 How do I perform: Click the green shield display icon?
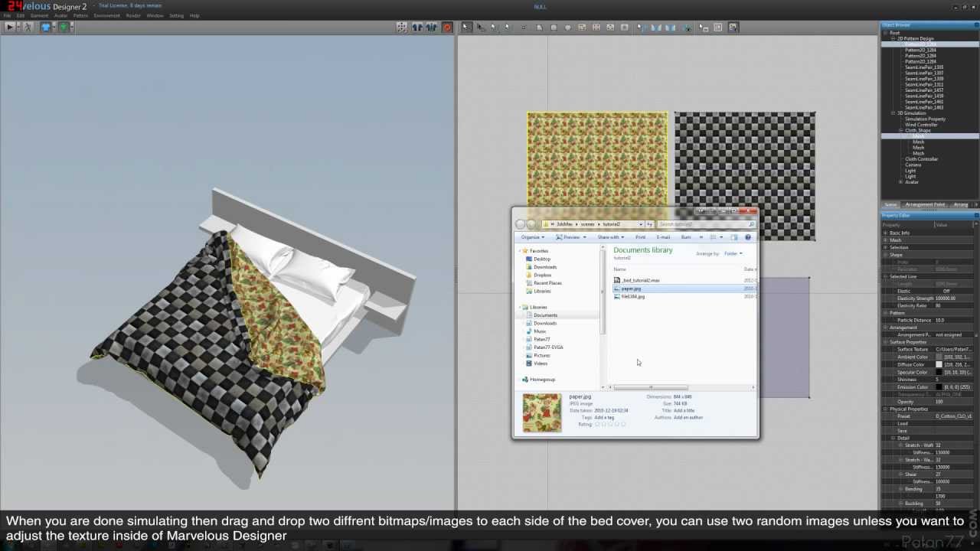64,27
